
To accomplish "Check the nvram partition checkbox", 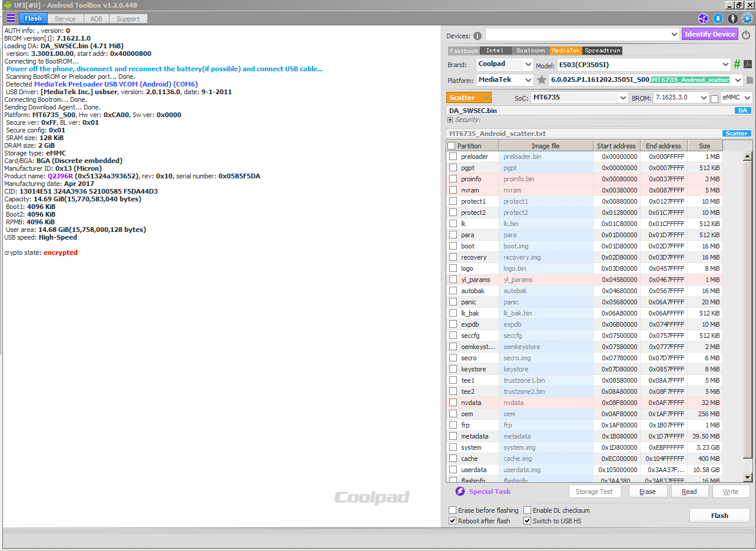I will pos(453,190).
